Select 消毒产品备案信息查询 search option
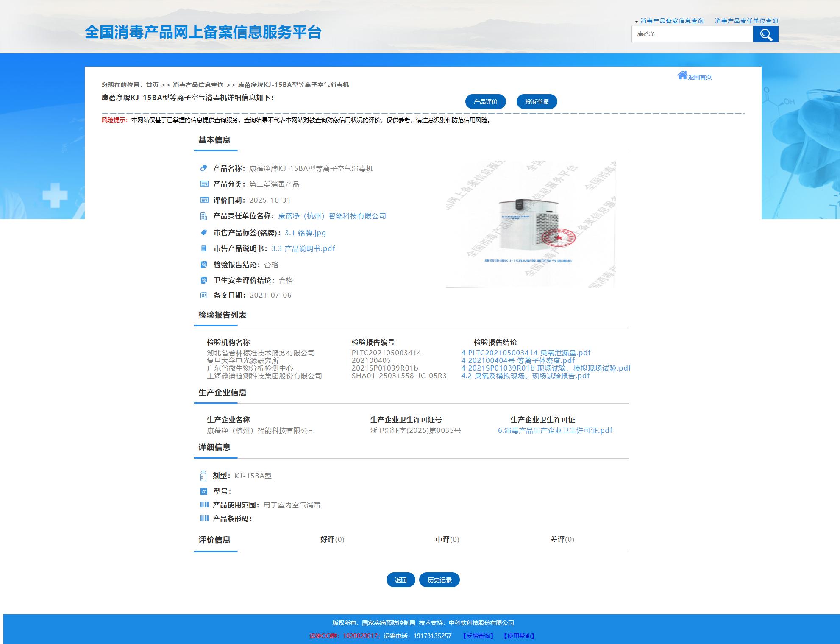840x644 pixels. (672, 21)
